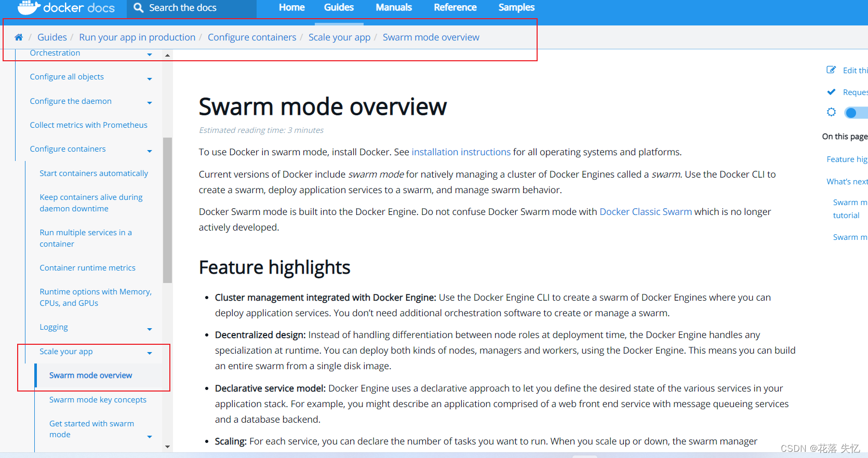The height and width of the screenshot is (458, 868).
Task: Click Scale your app breadcrumb link
Action: coord(339,37)
